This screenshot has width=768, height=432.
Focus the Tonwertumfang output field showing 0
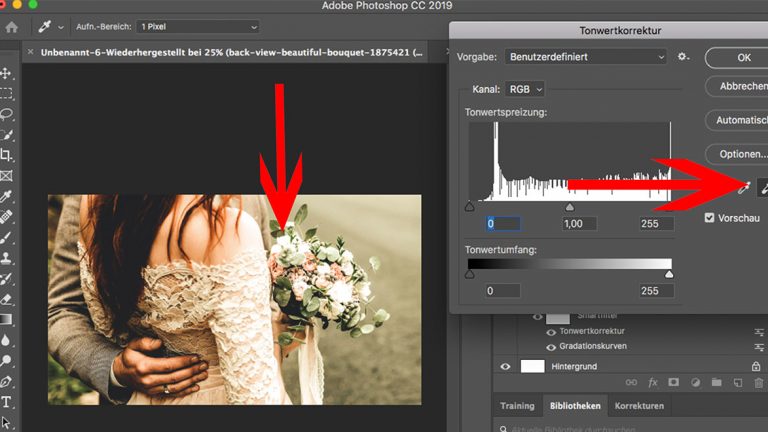tap(503, 291)
